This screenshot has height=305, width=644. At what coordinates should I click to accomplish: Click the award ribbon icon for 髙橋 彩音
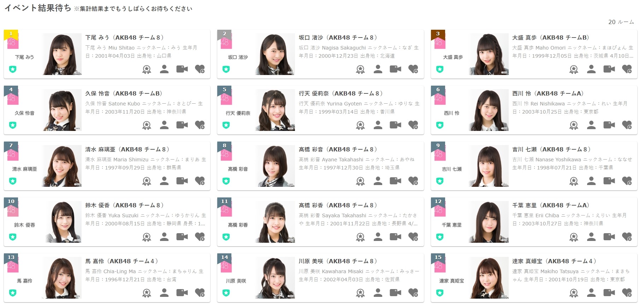point(360,181)
